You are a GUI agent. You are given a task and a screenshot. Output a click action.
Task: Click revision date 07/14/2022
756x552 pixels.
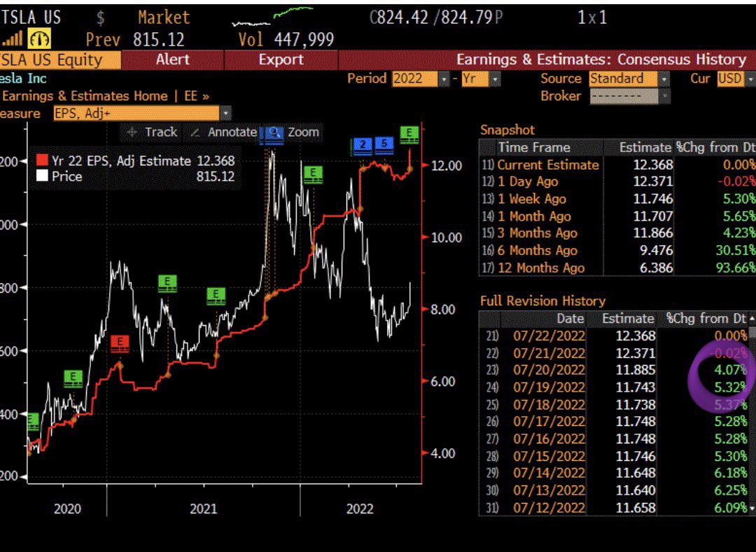549,474
